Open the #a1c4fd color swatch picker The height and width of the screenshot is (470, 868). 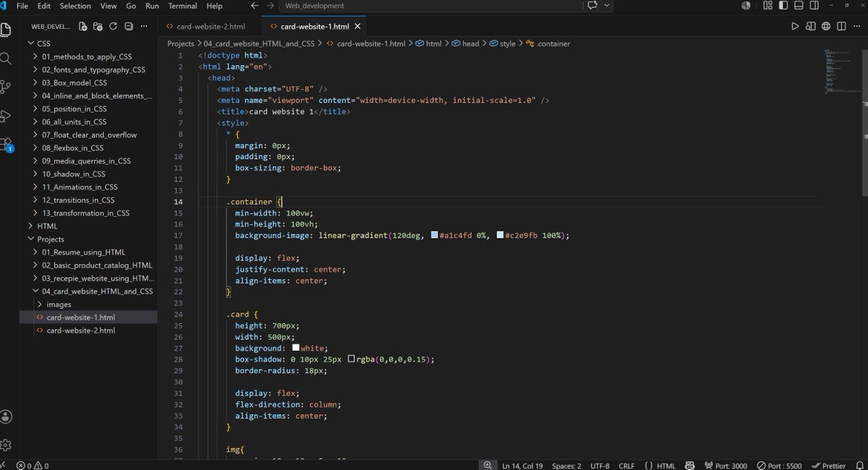[434, 235]
